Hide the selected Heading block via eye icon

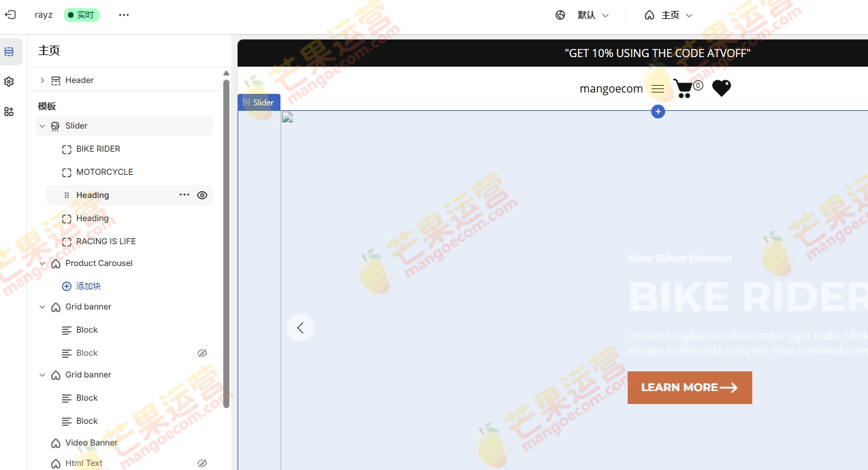[x=202, y=195]
